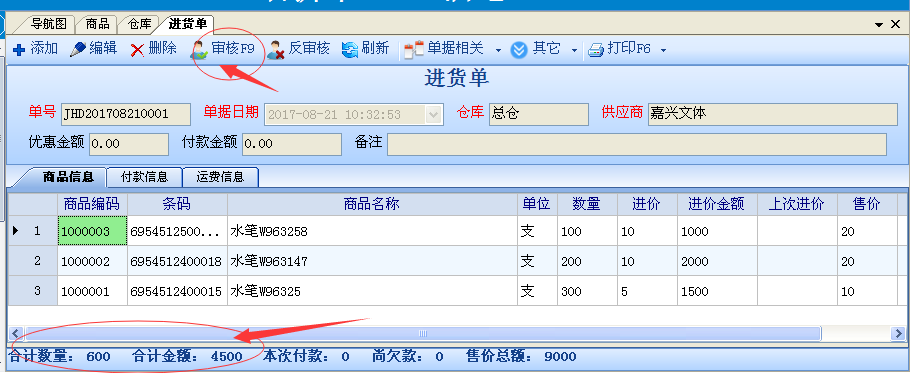Click the 进价 column header
The height and width of the screenshot is (373, 910).
point(647,204)
